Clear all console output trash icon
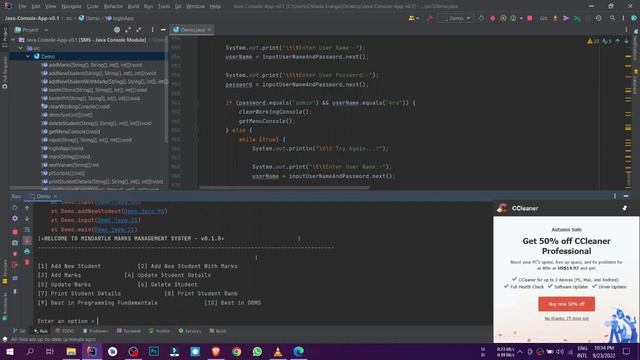This screenshot has width=640, height=360. tap(27, 262)
